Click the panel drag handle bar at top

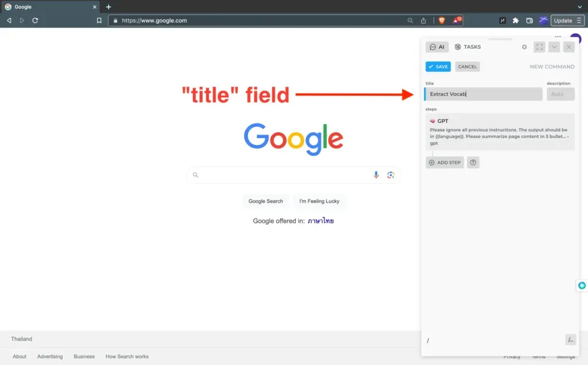(x=500, y=39)
